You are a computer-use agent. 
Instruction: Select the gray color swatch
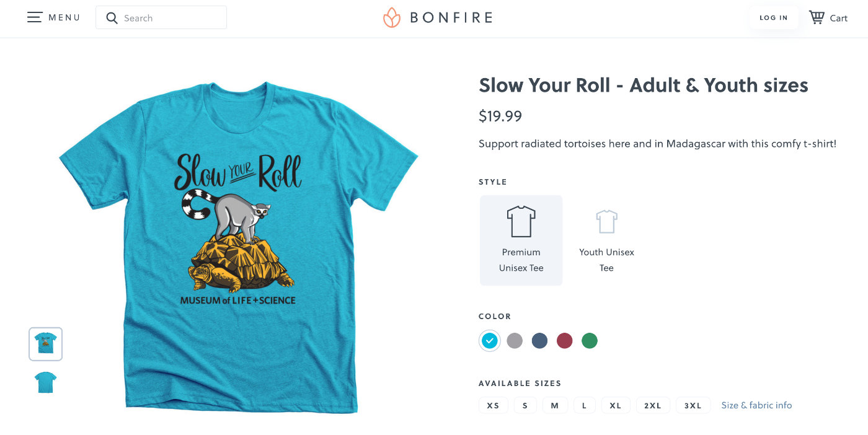coord(515,340)
